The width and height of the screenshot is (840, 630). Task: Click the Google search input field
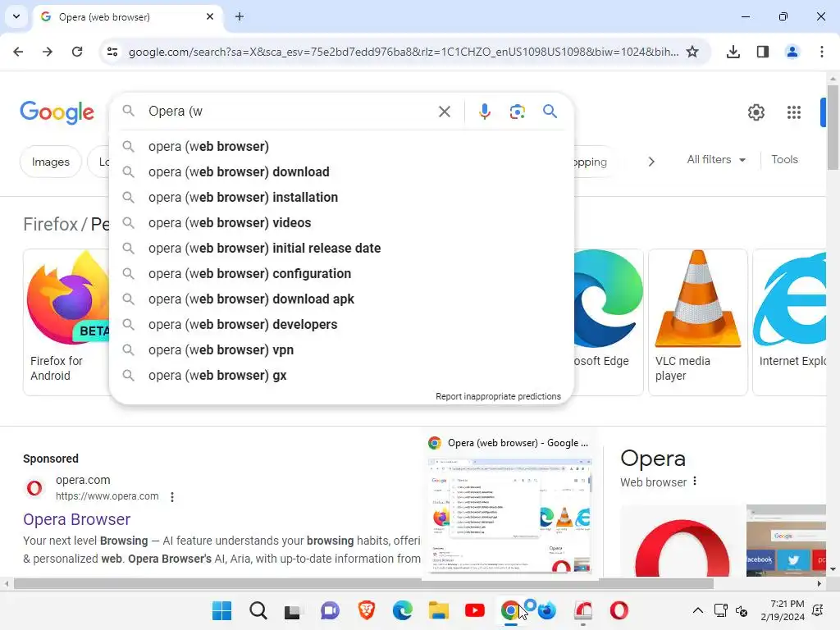pyautogui.click(x=290, y=112)
